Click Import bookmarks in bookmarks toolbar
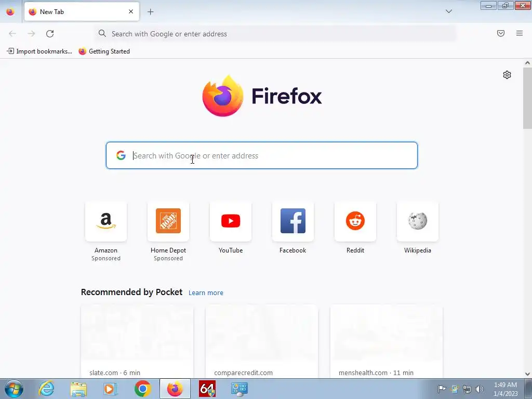532x399 pixels. click(39, 51)
